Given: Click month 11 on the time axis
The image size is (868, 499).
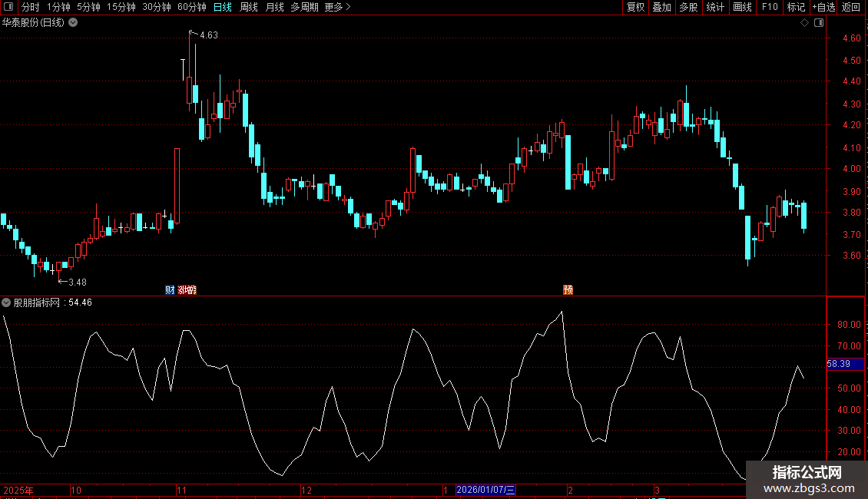Looking at the screenshot, I should point(181,490).
